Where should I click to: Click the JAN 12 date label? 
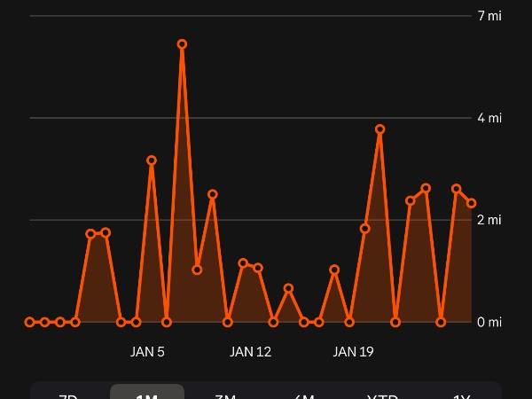[250, 352]
